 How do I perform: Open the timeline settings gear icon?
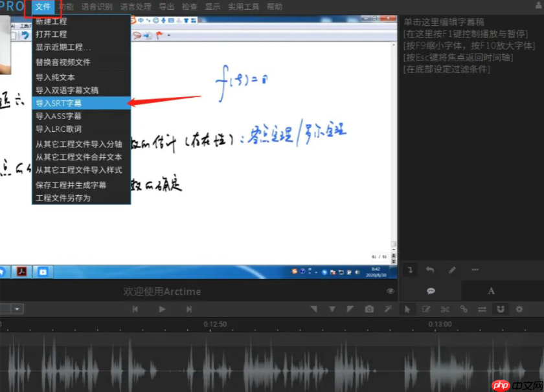click(519, 309)
